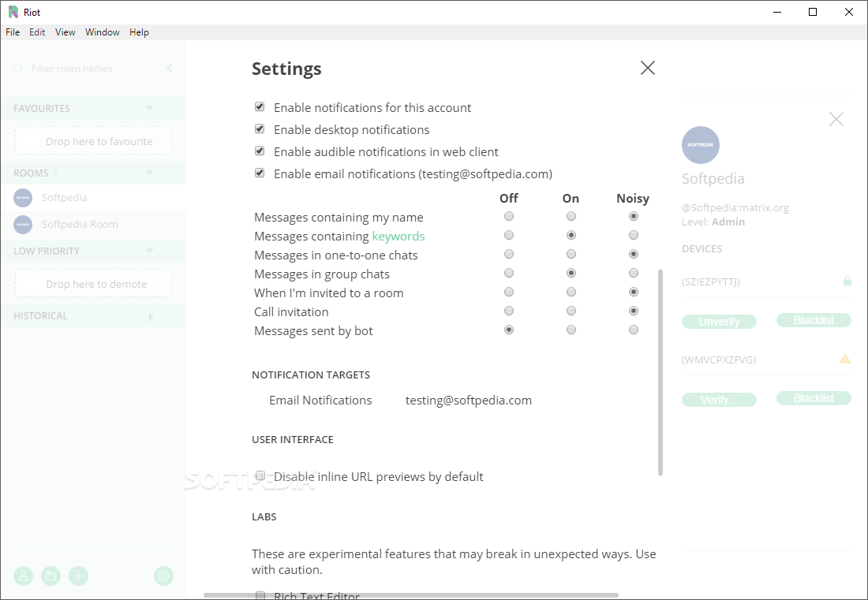868x600 pixels.
Task: Collapse the Favourites section arrow
Action: [150, 108]
